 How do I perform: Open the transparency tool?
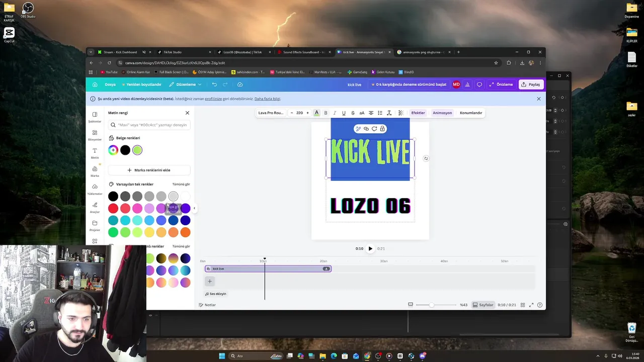(x=400, y=113)
